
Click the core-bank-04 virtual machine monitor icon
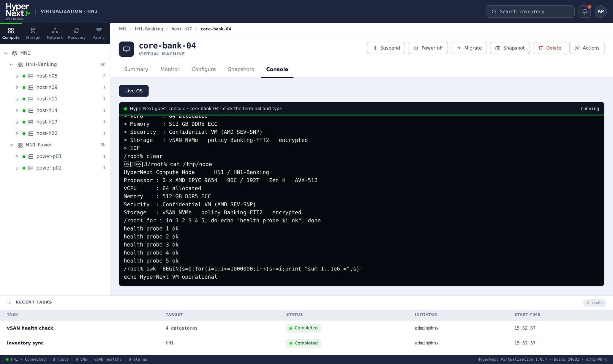(x=126, y=49)
